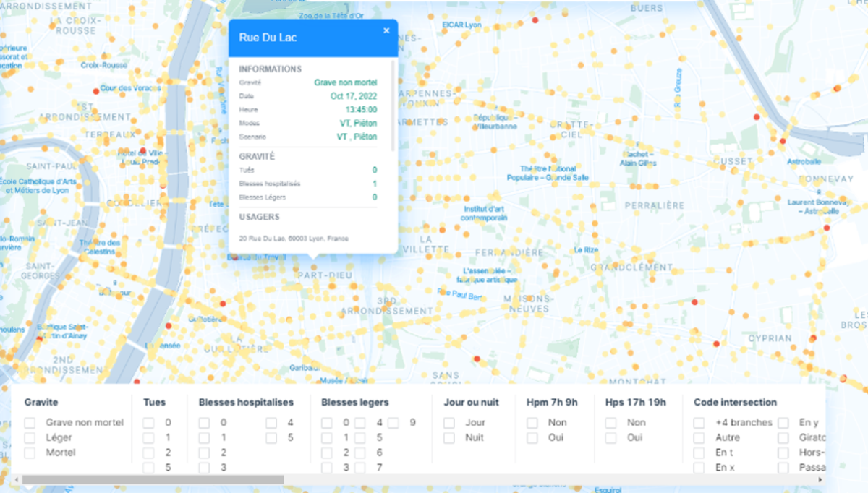Open the red accident dot below Sans Souci
This screenshot has width=868, height=493.
476,359
